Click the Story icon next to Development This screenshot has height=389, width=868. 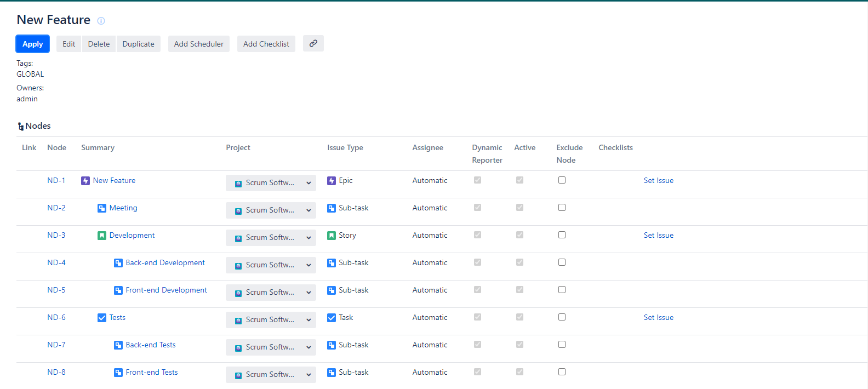pos(102,236)
